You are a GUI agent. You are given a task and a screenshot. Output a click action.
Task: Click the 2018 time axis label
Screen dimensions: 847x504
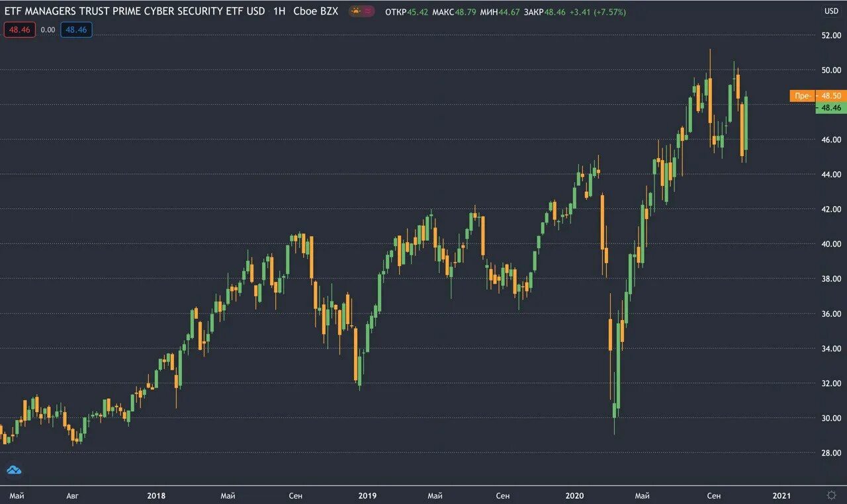click(156, 495)
